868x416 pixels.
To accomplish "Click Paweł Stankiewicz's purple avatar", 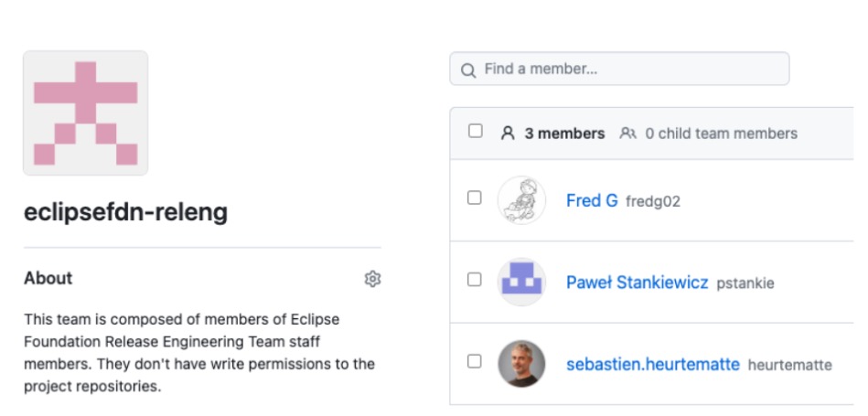I will point(521,282).
